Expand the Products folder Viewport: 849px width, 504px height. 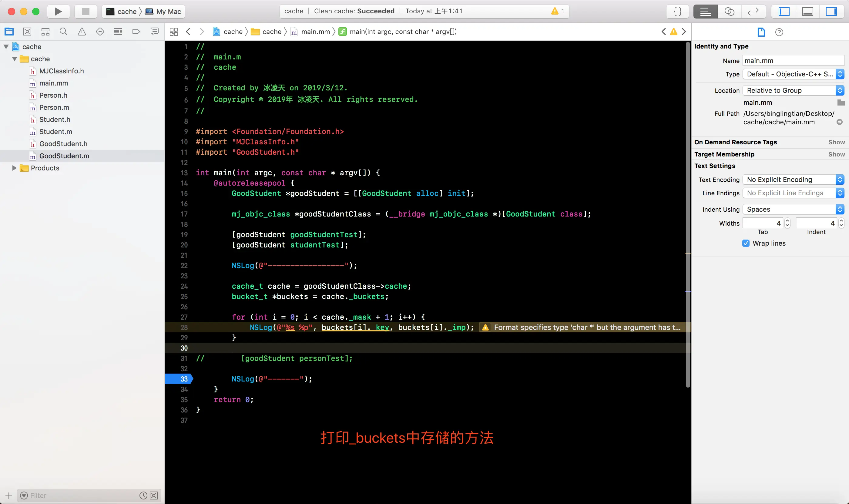[x=14, y=168]
